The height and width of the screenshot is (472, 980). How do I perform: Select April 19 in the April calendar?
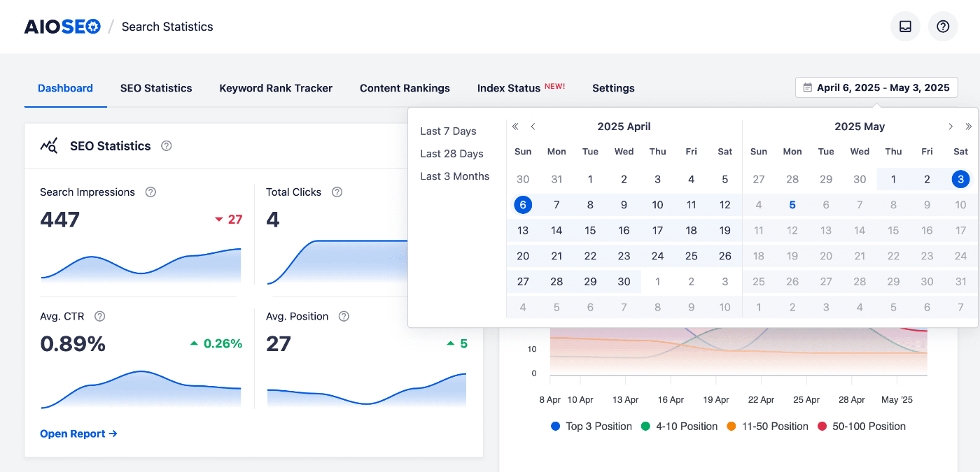coord(725,230)
